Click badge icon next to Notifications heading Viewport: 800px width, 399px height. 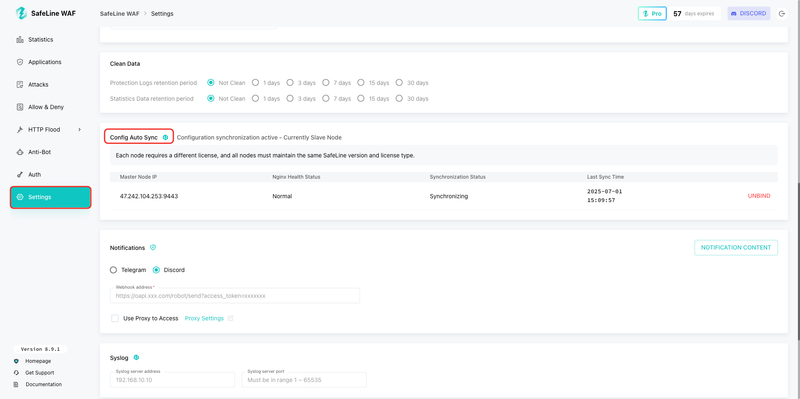click(x=153, y=247)
